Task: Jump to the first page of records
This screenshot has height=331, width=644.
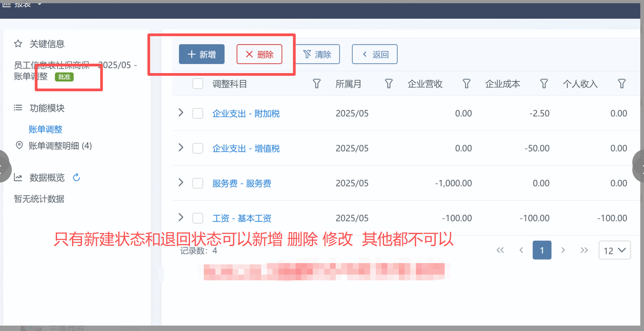Action: 500,250
